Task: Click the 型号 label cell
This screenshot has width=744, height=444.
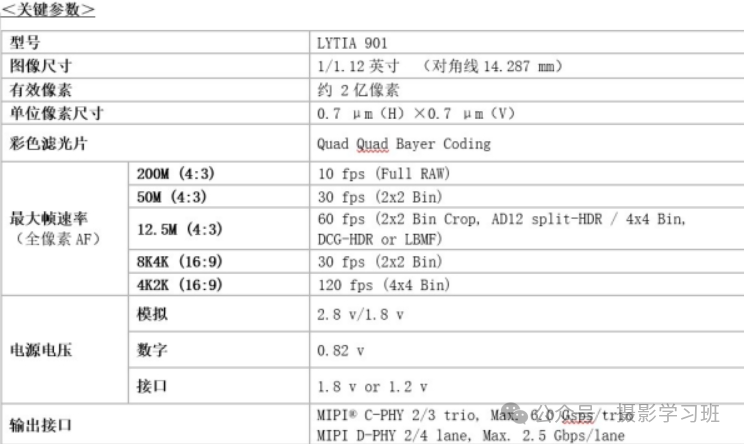Action: point(156,43)
